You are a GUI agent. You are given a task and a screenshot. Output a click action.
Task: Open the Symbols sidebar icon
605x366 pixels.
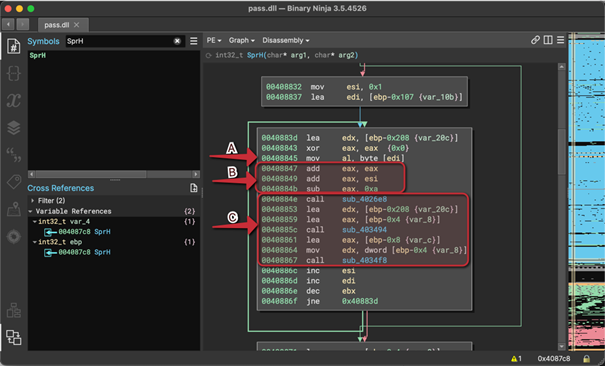point(14,46)
